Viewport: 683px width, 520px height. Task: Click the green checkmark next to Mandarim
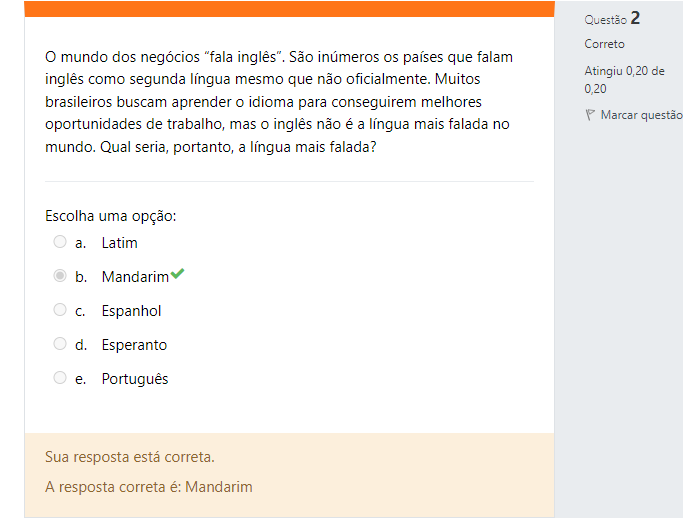click(x=177, y=274)
